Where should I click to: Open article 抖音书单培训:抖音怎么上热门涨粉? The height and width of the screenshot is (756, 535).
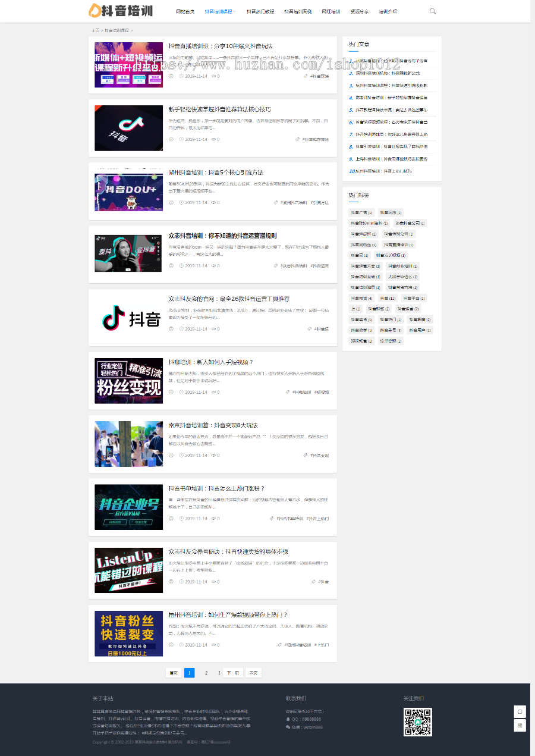[216, 488]
